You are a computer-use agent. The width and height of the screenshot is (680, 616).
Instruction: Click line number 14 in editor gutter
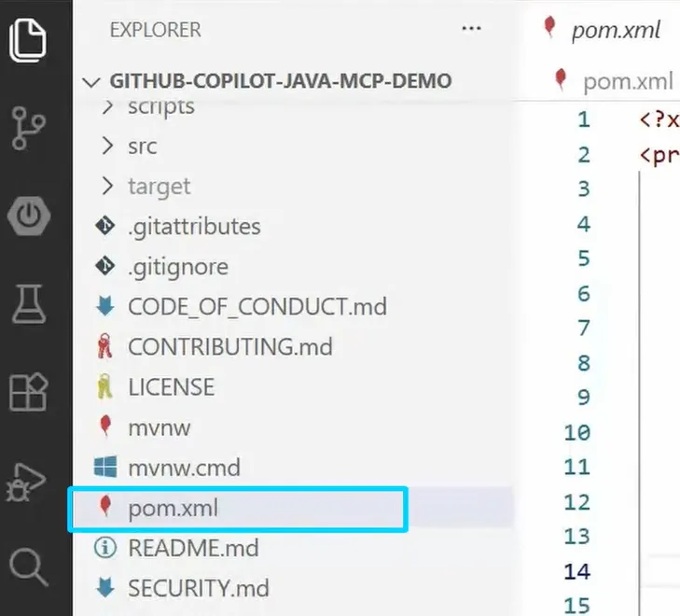(x=577, y=572)
